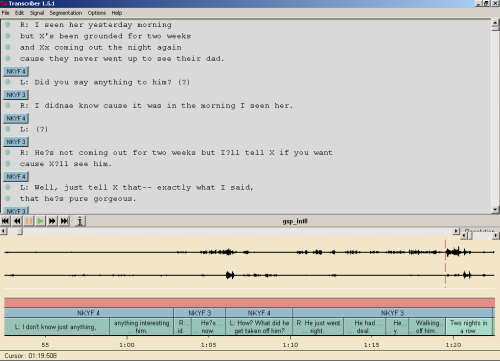Jump to the beginning of the signal
500x361 pixels.
[5, 221]
